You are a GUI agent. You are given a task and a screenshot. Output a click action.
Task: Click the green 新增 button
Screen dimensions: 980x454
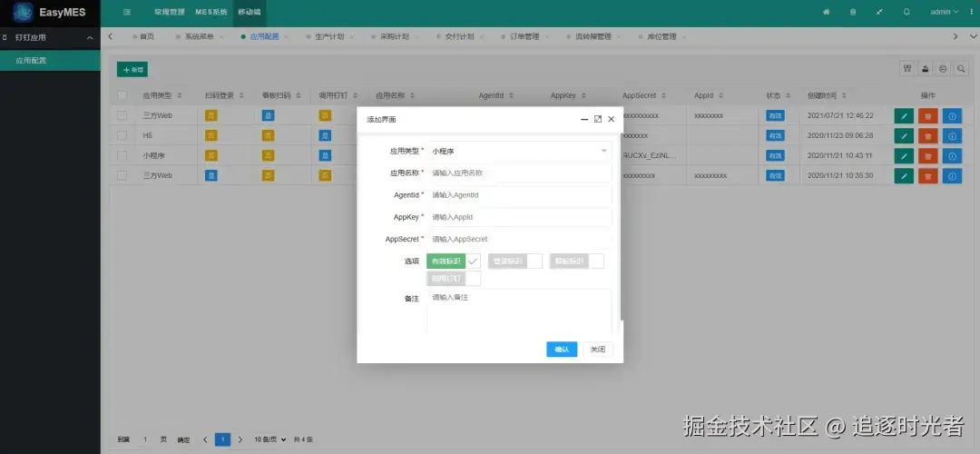132,69
